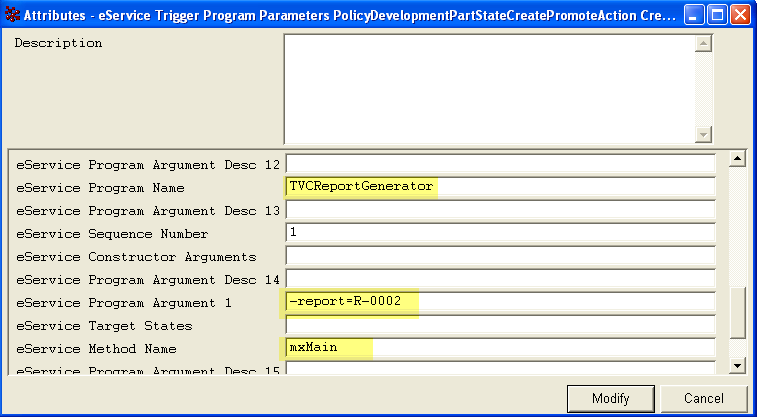Select the eService Constructor Arguments field
The width and height of the screenshot is (757, 417).
click(500, 256)
